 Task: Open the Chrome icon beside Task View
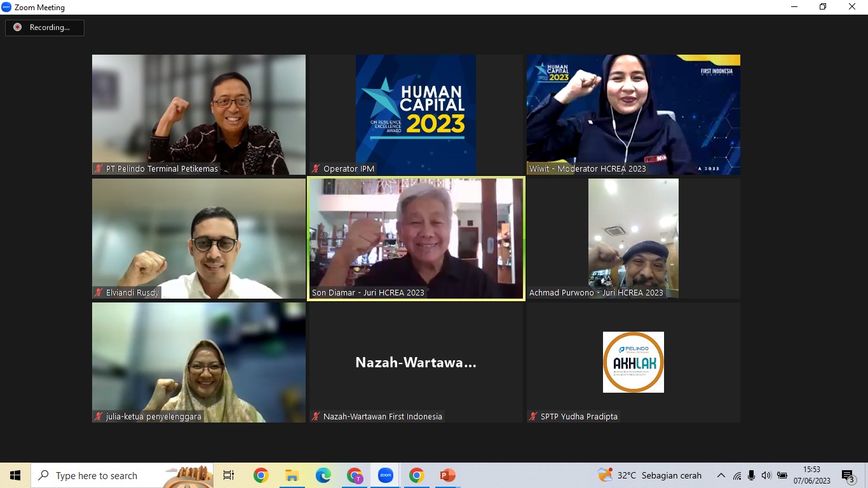coord(261,475)
